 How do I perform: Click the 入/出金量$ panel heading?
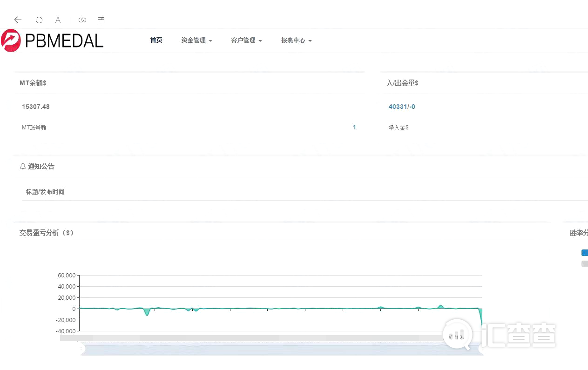(402, 83)
